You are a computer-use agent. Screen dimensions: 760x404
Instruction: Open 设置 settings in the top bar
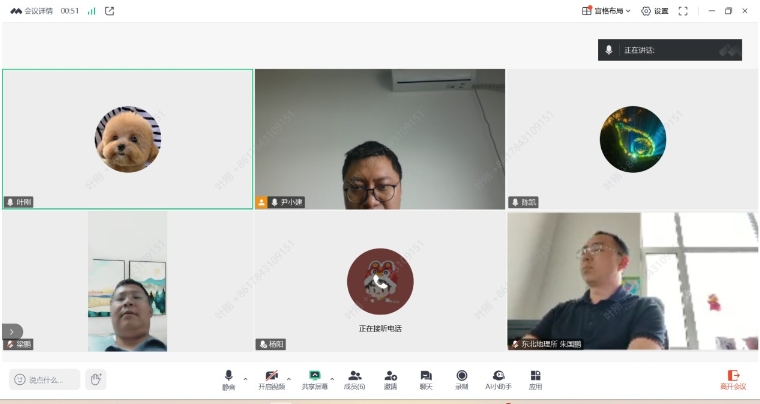tap(654, 11)
